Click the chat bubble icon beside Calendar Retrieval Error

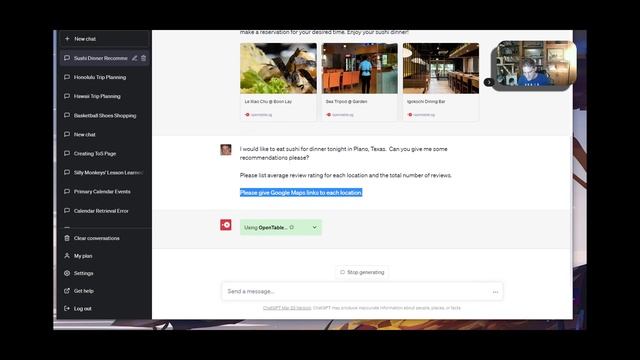(x=67, y=211)
